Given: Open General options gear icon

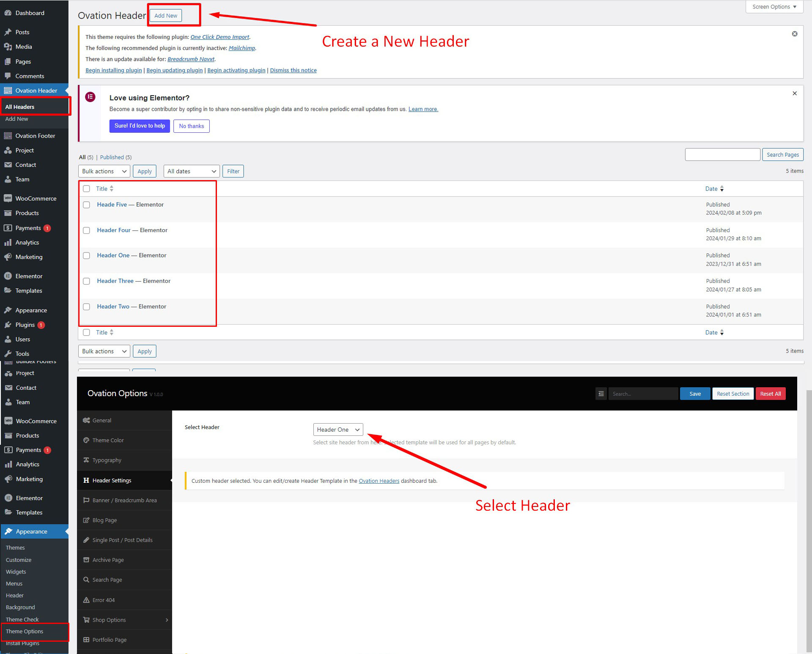Looking at the screenshot, I should (86, 420).
